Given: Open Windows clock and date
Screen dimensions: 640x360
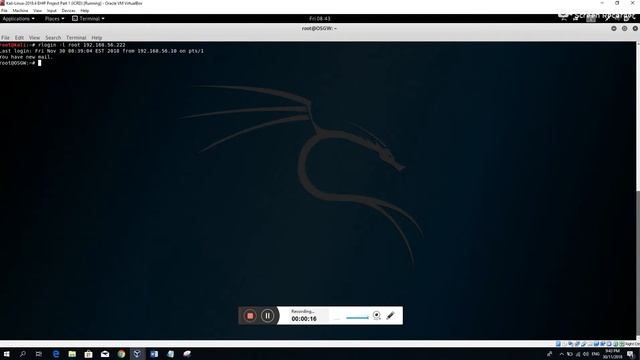Looking at the screenshot, I should pyautogui.click(x=612, y=354).
